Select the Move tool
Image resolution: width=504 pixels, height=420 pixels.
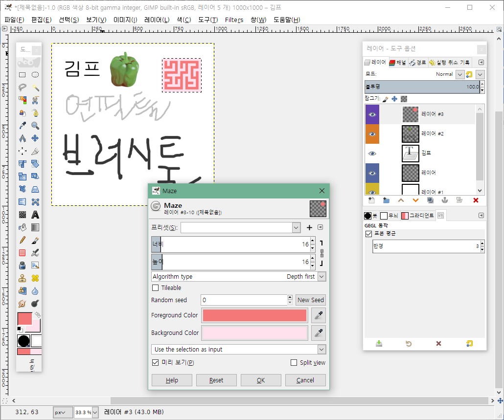click(x=35, y=138)
